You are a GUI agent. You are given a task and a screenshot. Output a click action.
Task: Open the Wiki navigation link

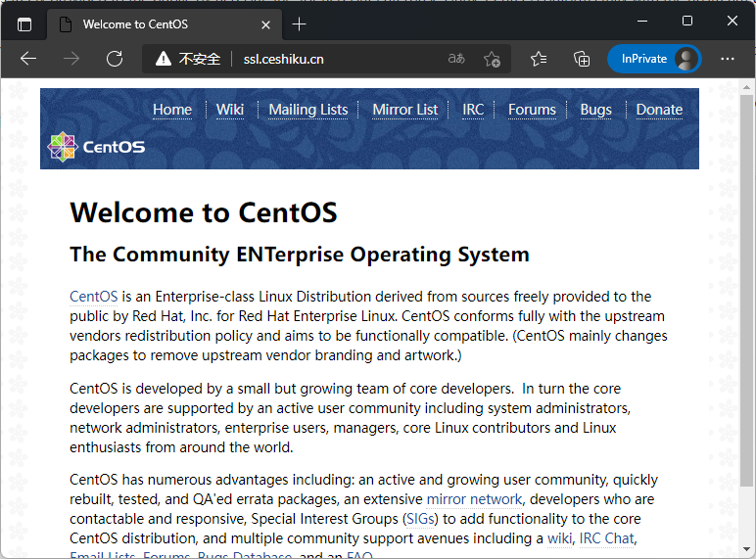click(230, 110)
